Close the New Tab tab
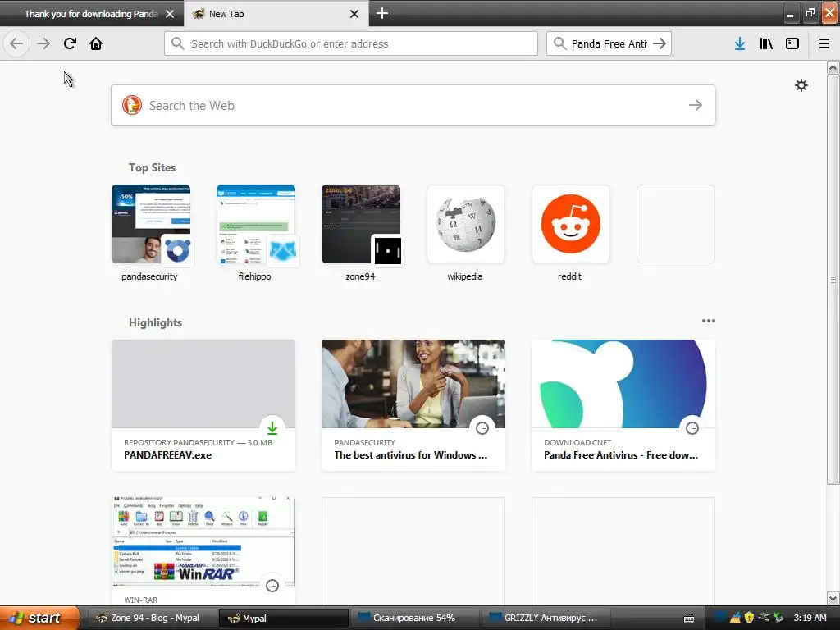Screen dimensions: 840x630 click(x=354, y=14)
